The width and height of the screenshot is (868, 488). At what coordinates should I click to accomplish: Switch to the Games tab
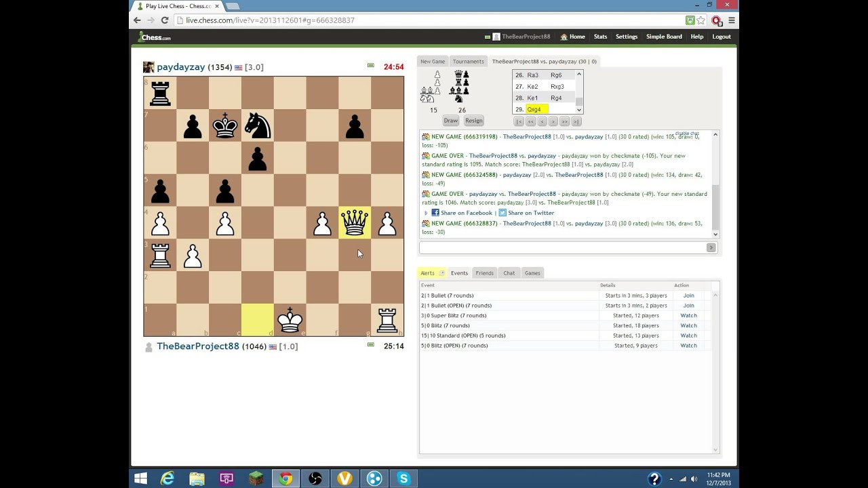click(532, 273)
